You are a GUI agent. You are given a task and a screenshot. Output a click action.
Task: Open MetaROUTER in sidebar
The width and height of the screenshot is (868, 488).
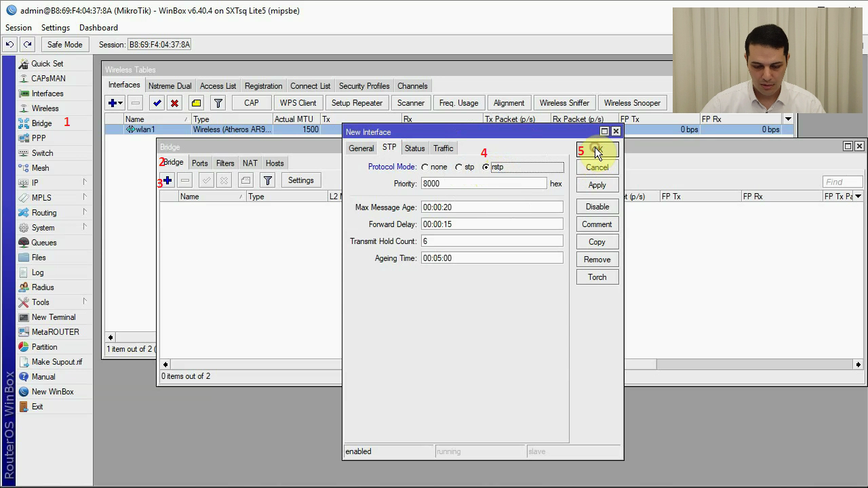tap(55, 332)
